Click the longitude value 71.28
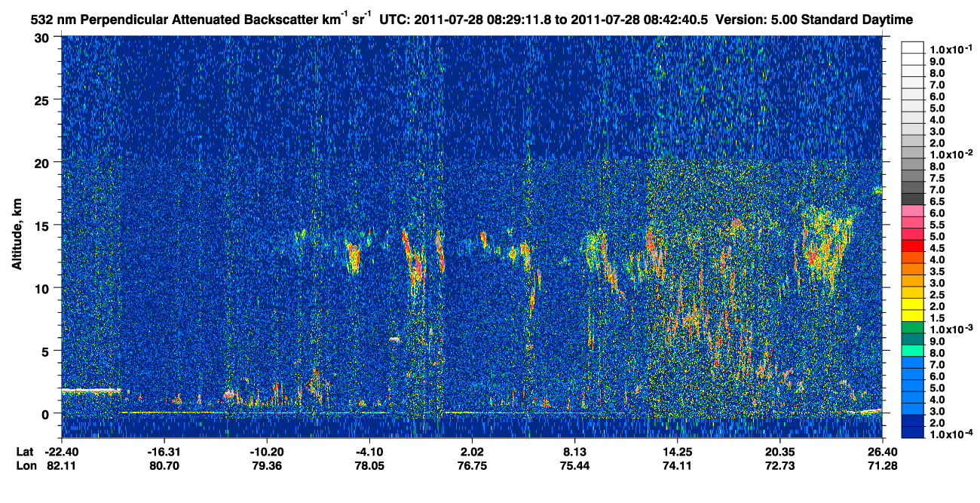This screenshot has height=503, width=980. coord(883,466)
